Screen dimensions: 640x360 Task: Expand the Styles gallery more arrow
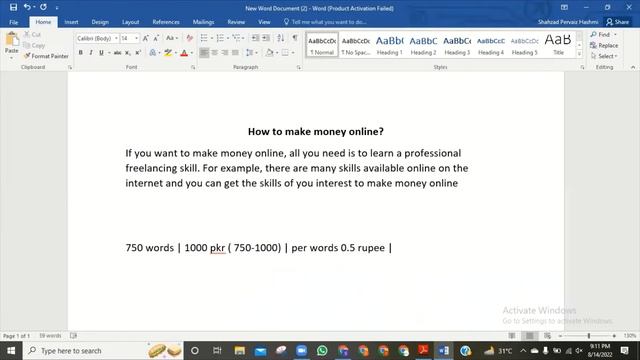[579, 53]
